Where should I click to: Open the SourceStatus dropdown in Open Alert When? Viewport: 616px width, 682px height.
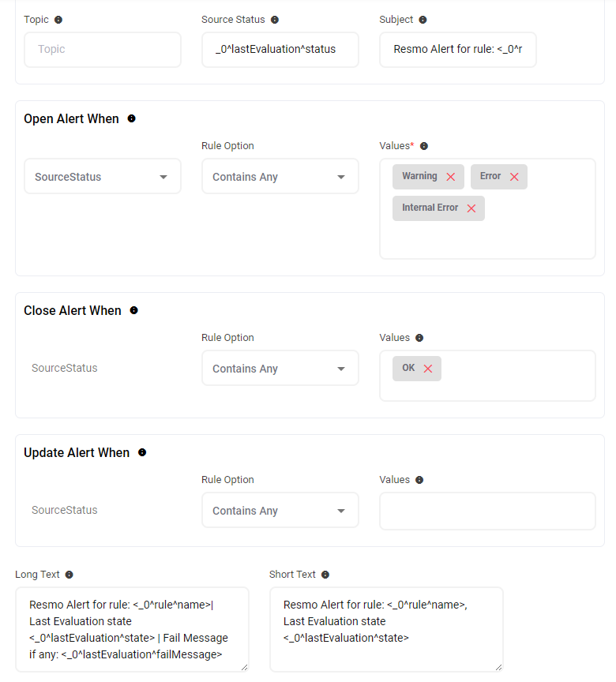point(103,177)
